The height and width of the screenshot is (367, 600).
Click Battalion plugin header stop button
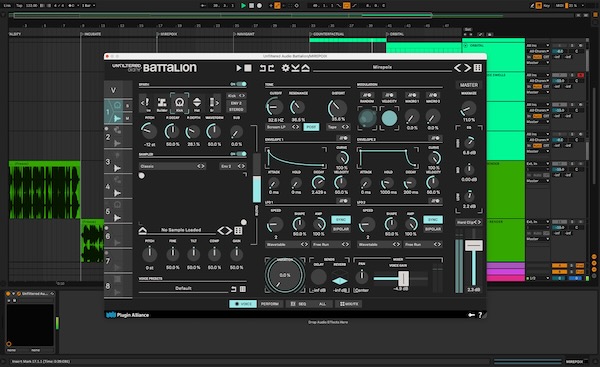248,68
